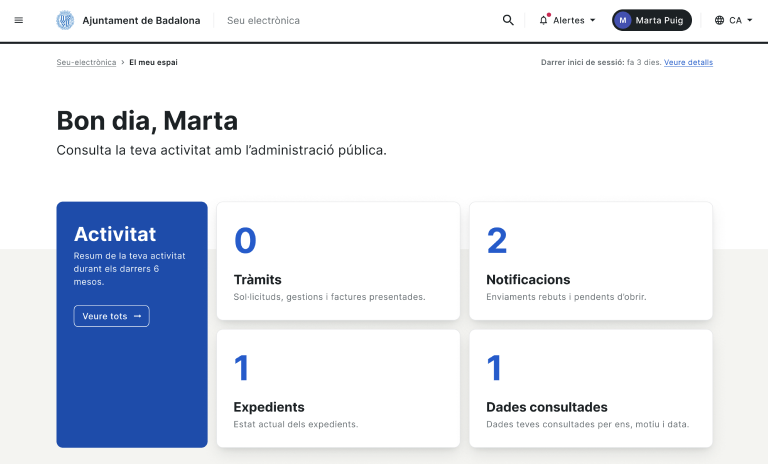
Task: Click the Veure detalls link
Action: pos(688,62)
